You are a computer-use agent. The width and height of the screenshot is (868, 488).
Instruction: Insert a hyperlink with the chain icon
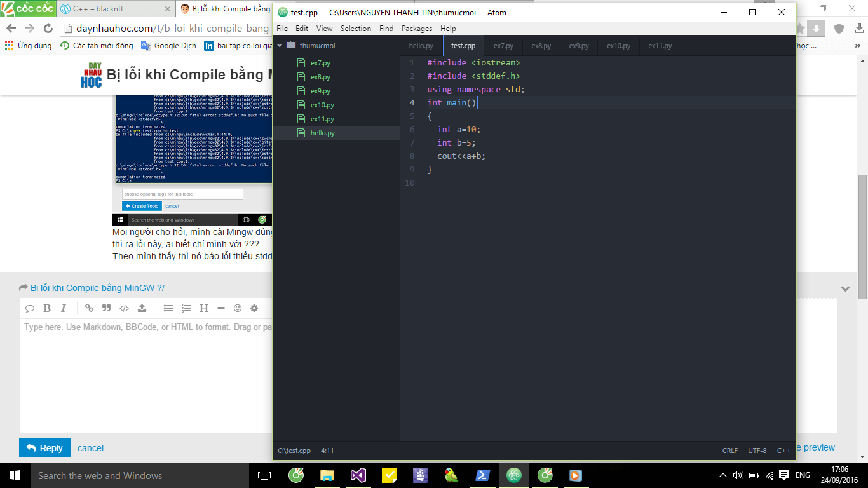pos(89,308)
